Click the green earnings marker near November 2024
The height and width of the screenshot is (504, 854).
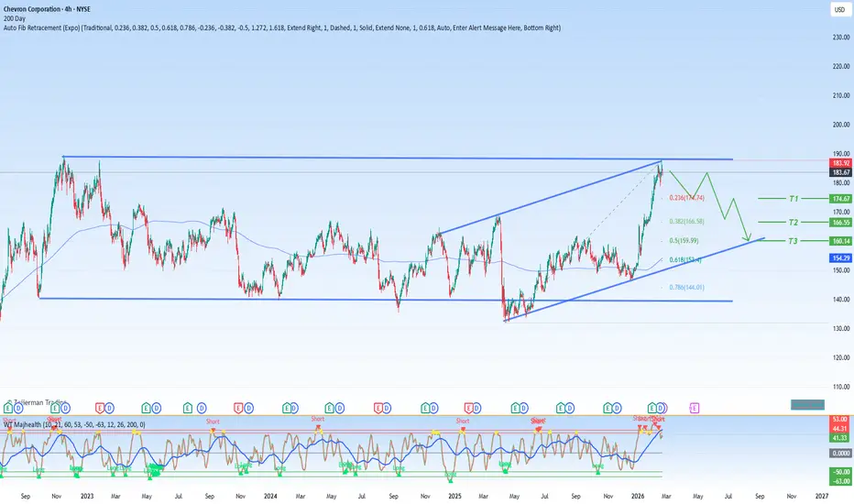(425, 408)
